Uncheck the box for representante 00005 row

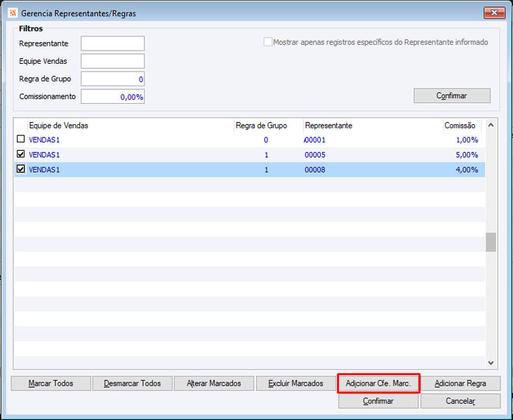[20, 154]
